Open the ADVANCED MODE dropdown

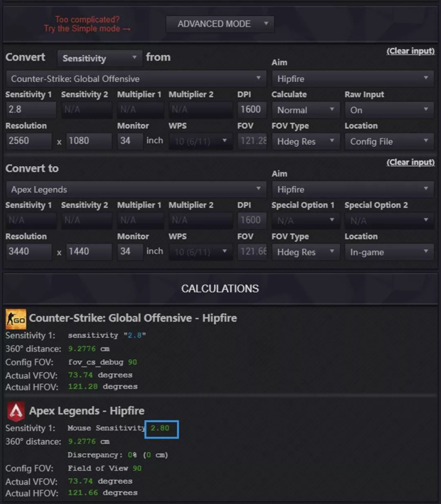220,24
